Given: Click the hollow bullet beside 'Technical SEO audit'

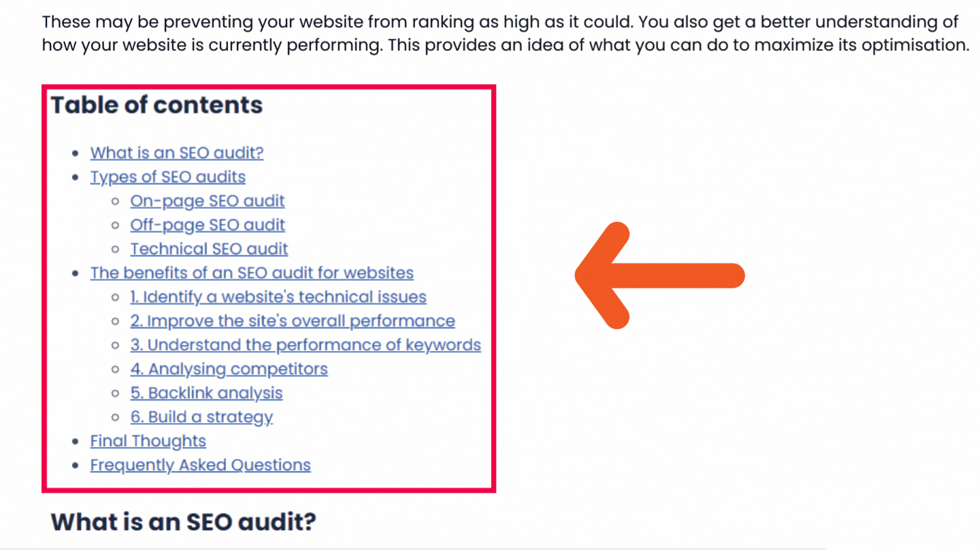Looking at the screenshot, I should (x=116, y=250).
